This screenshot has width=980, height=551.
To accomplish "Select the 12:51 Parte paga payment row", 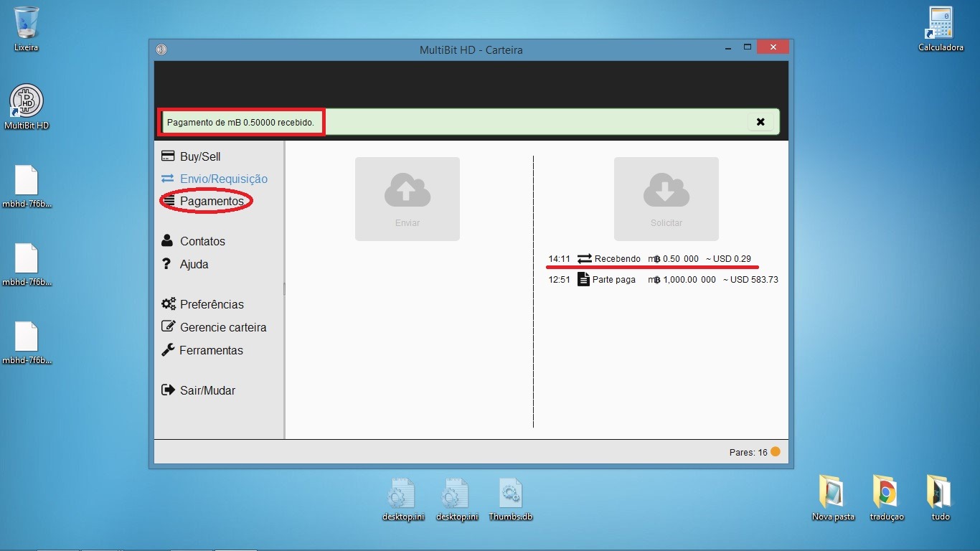I will [662, 280].
